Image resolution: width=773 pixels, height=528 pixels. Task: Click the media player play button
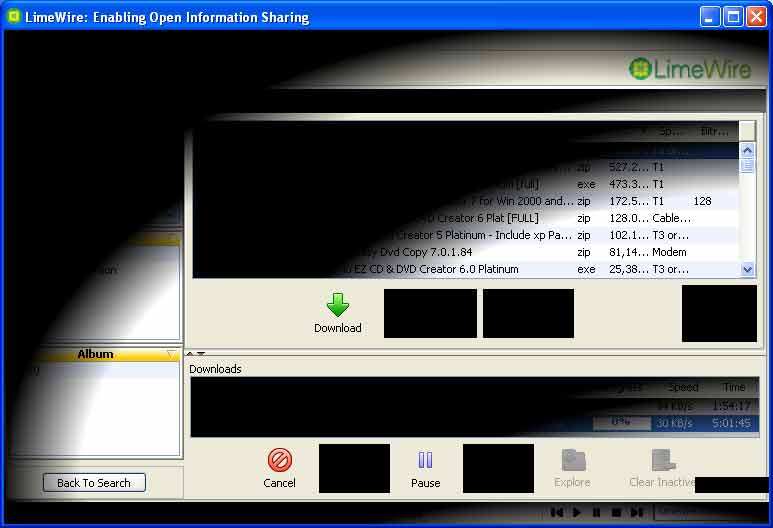click(x=577, y=513)
